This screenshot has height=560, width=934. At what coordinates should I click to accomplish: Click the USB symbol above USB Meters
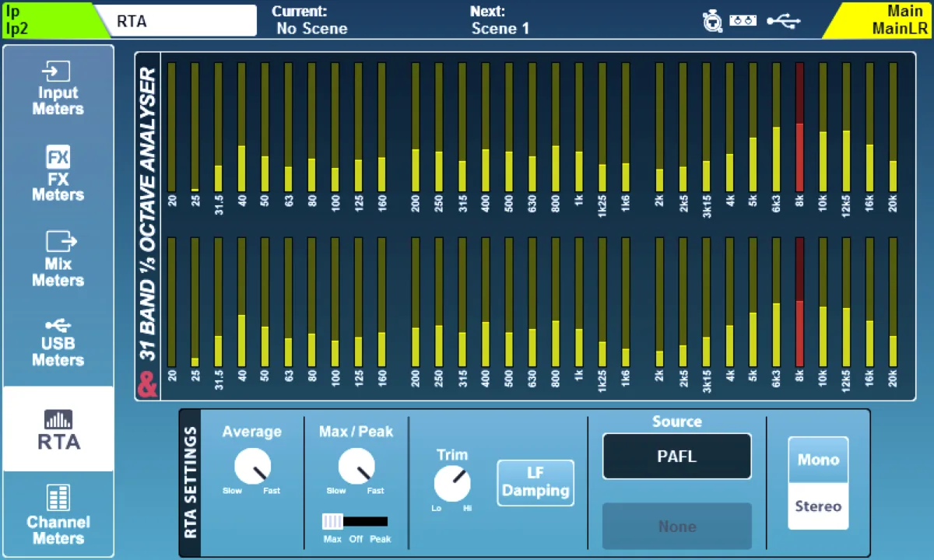(x=58, y=325)
